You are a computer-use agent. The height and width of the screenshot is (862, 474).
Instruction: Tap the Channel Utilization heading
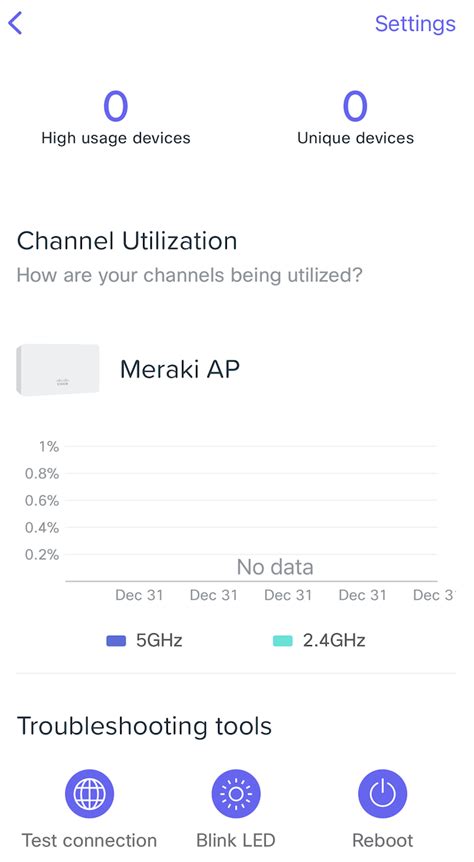tap(127, 241)
